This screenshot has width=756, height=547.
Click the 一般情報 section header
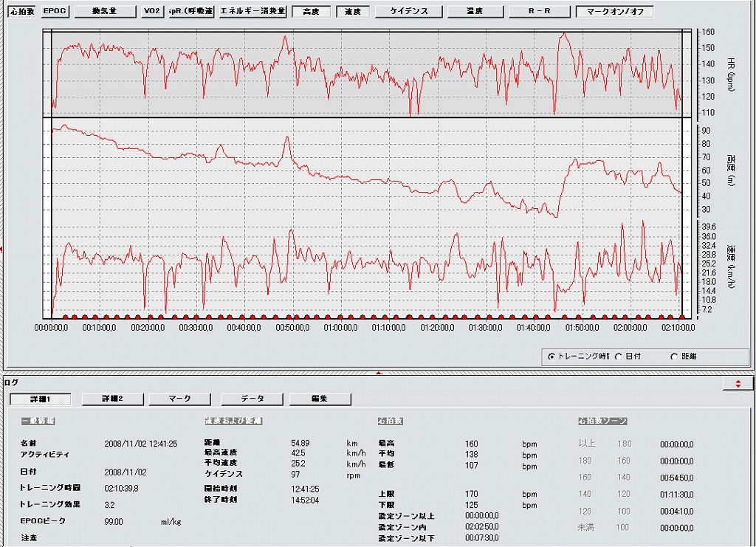pyautogui.click(x=38, y=421)
